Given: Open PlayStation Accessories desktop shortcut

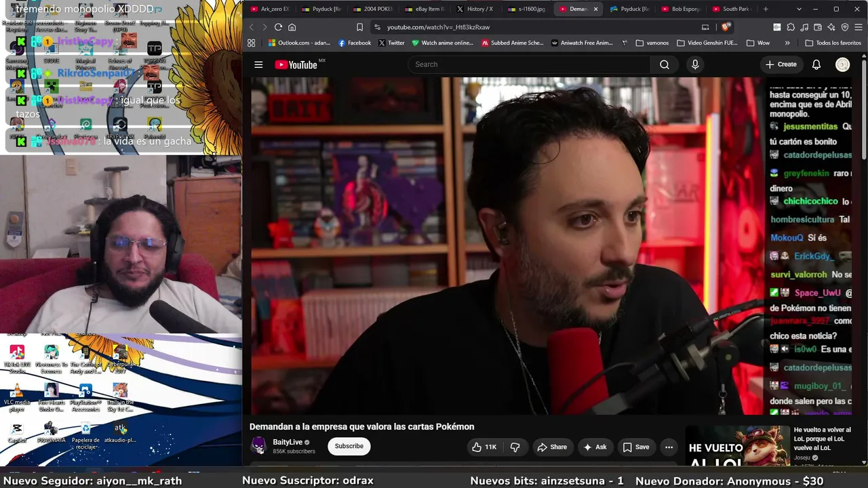Looking at the screenshot, I should pyautogui.click(x=85, y=397).
